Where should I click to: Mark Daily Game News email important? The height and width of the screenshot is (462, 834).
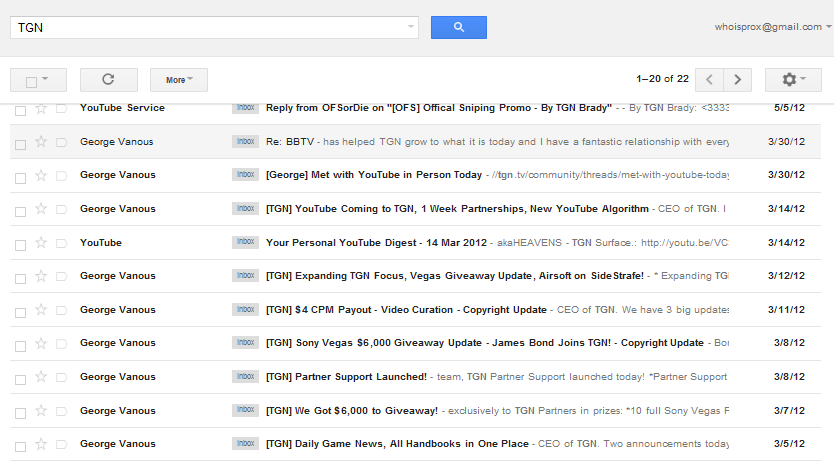(61, 444)
